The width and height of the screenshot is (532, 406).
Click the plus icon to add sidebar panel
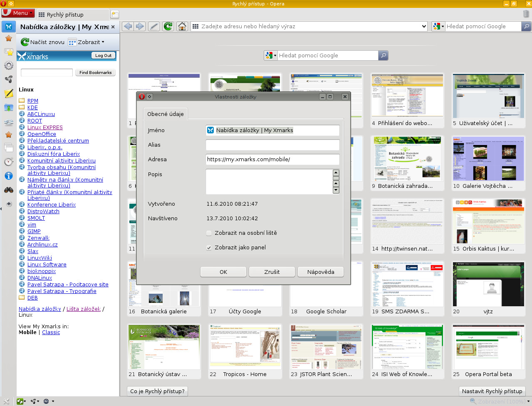[x=9, y=204]
